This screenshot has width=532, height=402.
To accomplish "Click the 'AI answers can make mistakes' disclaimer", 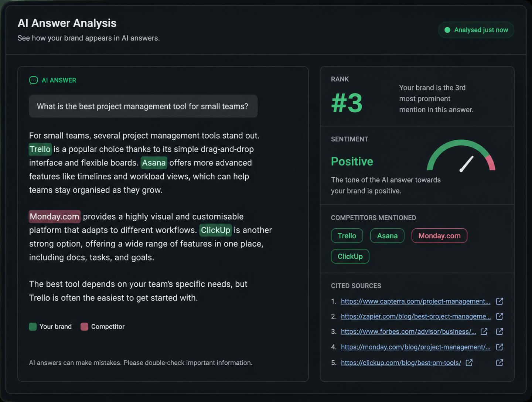I will coord(141,363).
